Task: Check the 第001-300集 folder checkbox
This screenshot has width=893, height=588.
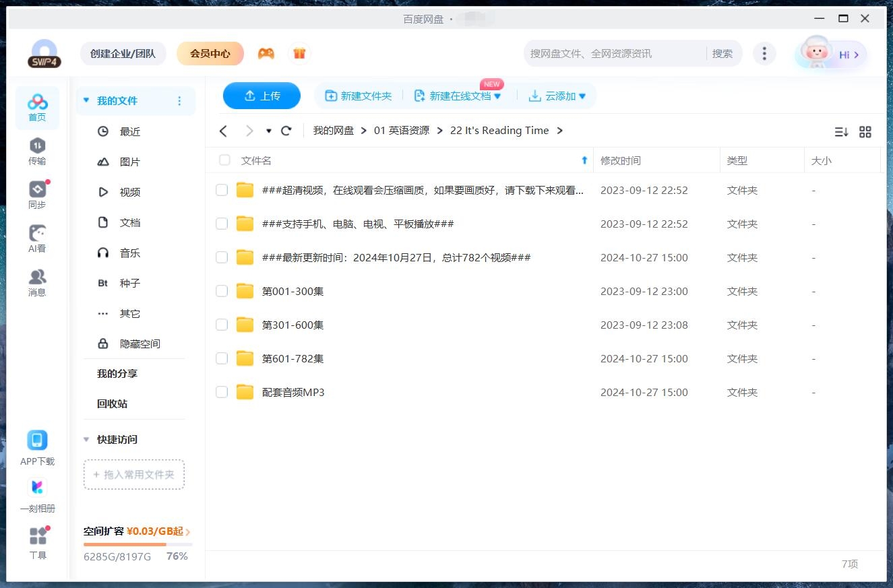Action: [222, 291]
